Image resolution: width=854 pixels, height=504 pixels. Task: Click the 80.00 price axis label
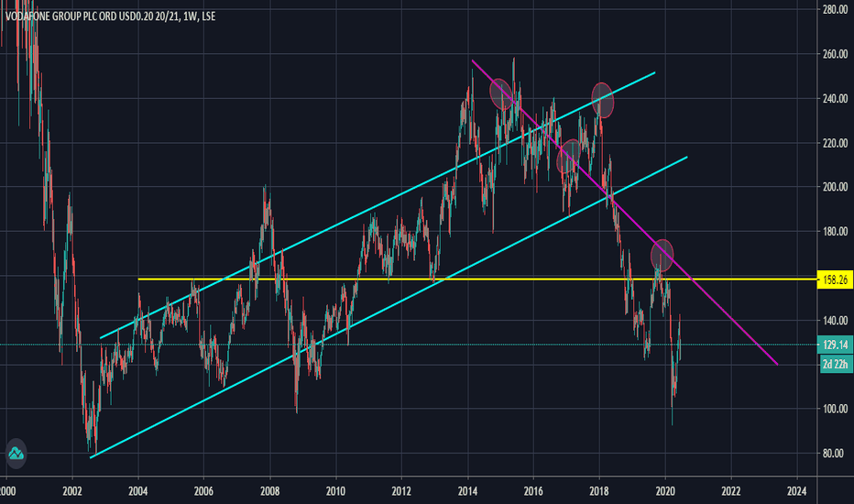pos(833,454)
